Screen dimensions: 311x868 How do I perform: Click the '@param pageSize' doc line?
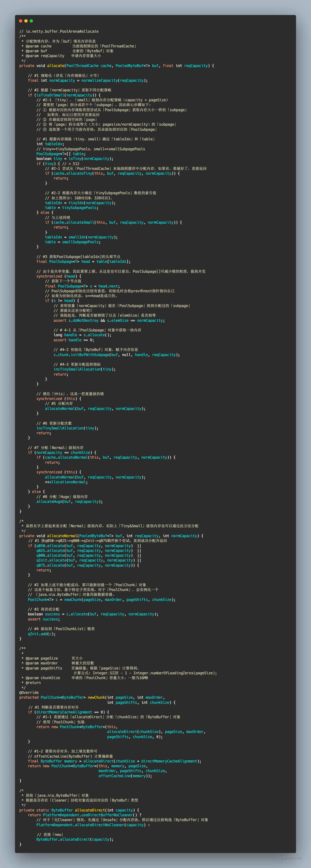click(x=52, y=658)
